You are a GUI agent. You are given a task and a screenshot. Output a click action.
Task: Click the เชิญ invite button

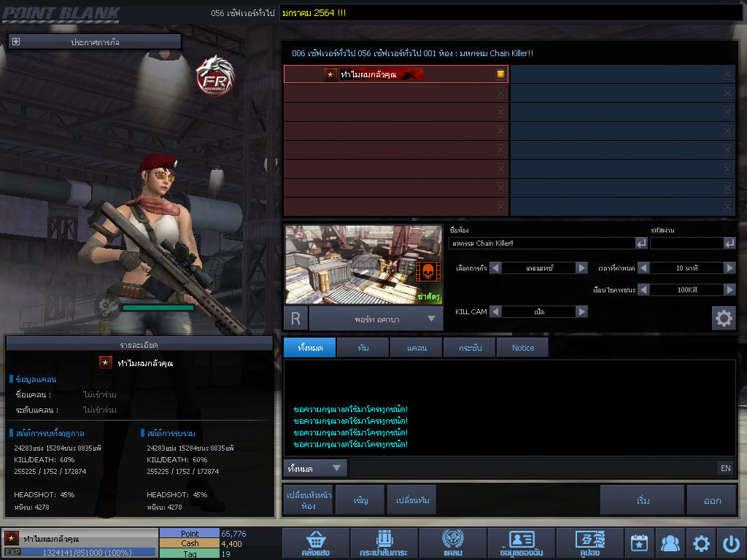click(x=360, y=500)
